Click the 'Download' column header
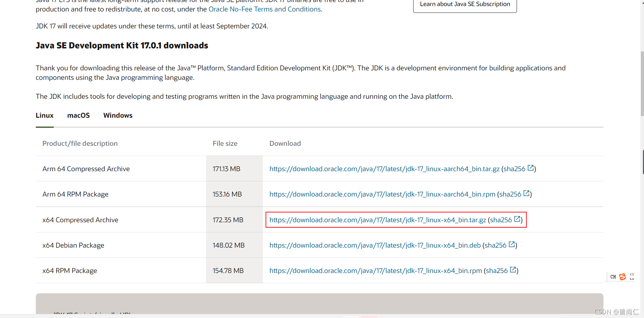This screenshot has height=318, width=644. point(285,143)
